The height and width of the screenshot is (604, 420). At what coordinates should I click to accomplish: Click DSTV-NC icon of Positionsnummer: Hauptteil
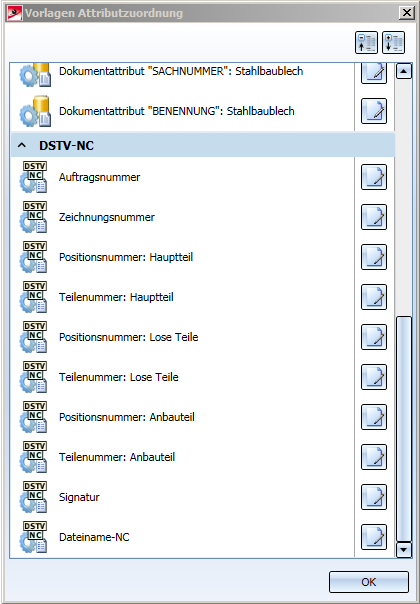pyautogui.click(x=34, y=257)
